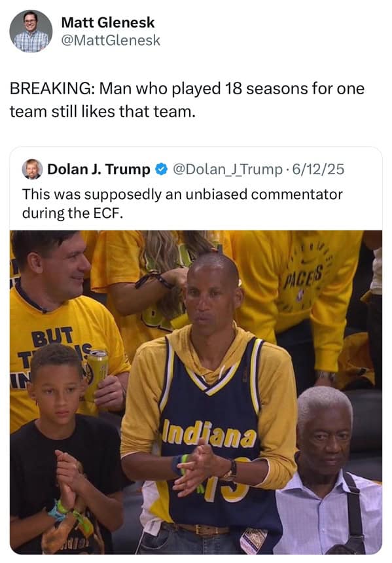Click the blue verified checkmark badge
The image size is (392, 563).
162,169
